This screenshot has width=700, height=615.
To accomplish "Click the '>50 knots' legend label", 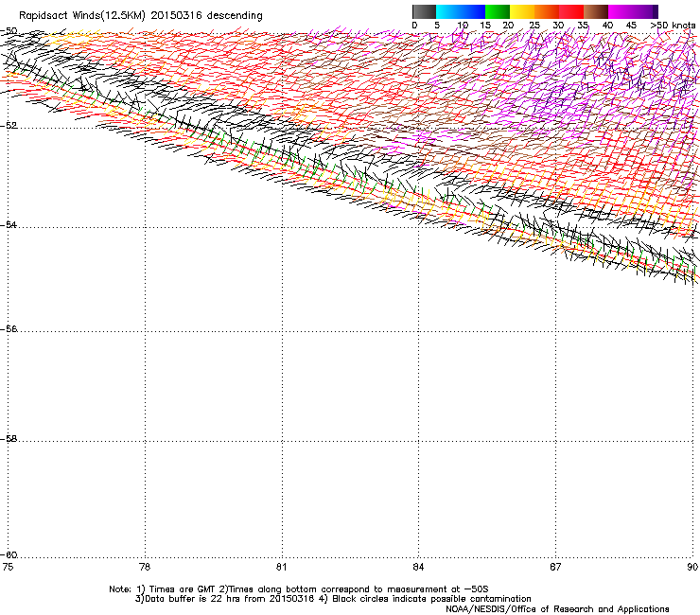I will (x=673, y=26).
